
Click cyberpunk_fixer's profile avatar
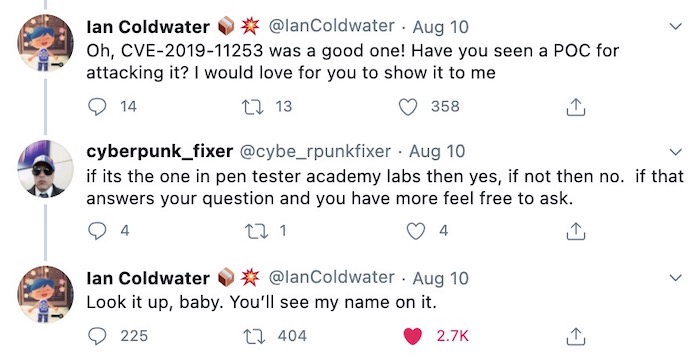pyautogui.click(x=45, y=169)
